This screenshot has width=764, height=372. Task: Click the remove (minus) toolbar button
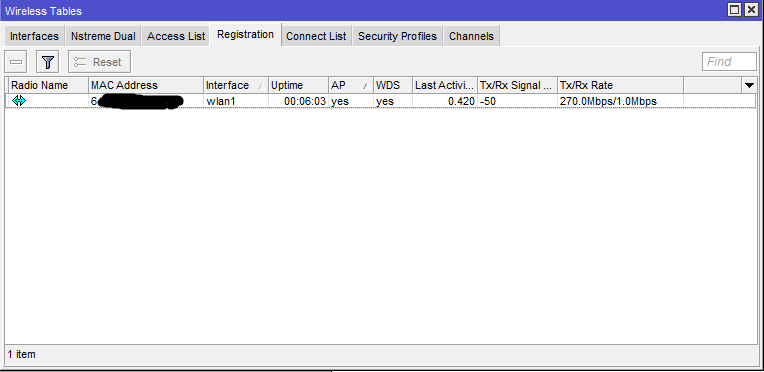point(16,62)
